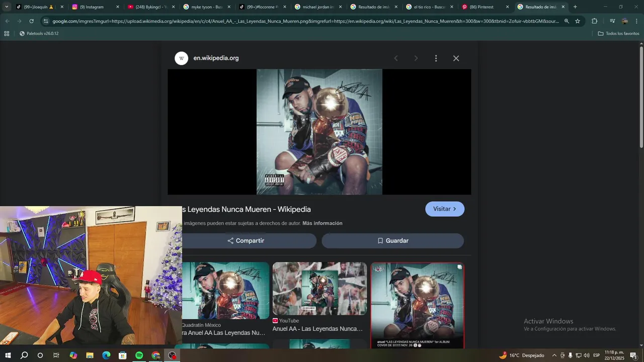Open the Chrome three-dot menu
Screen dimensions: 644x362
[x=637, y=21]
